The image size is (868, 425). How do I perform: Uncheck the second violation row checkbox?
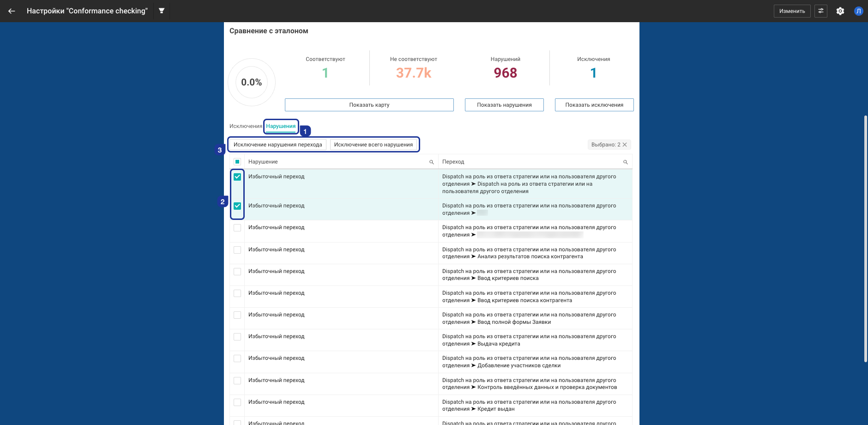pos(237,206)
